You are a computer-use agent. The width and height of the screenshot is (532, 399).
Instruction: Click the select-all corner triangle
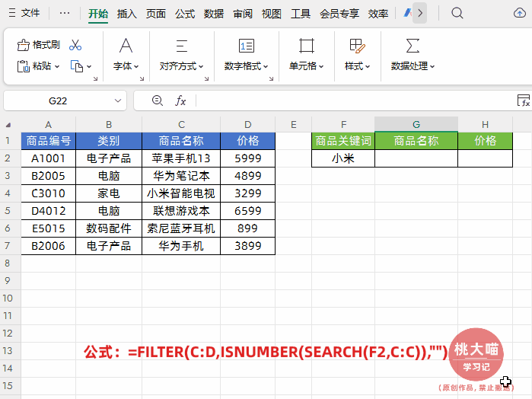[8, 125]
